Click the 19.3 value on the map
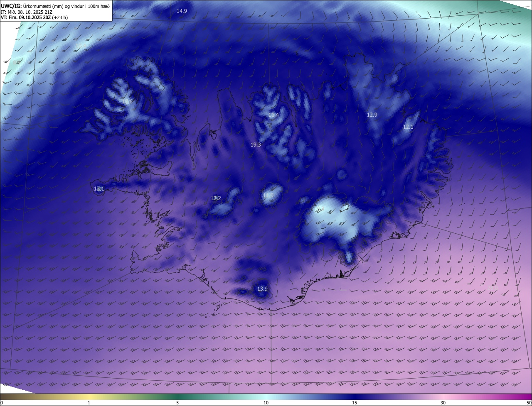Screen dimensions: 532x406 coord(256,145)
